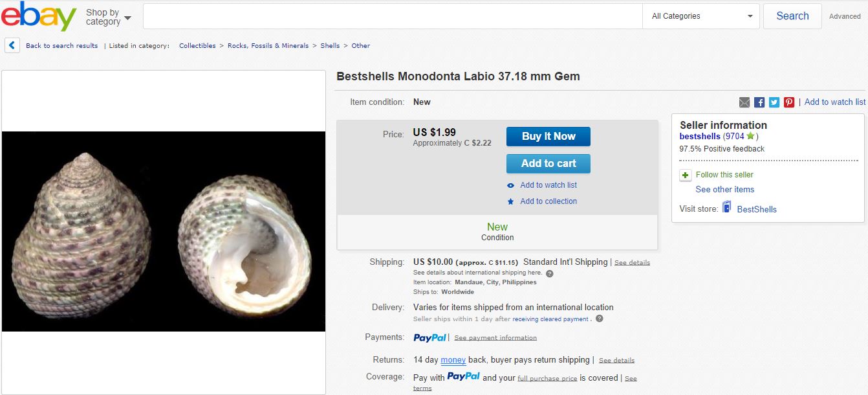The width and height of the screenshot is (868, 395).
Task: Navigate to the Shells breadcrumb category
Action: 330,45
